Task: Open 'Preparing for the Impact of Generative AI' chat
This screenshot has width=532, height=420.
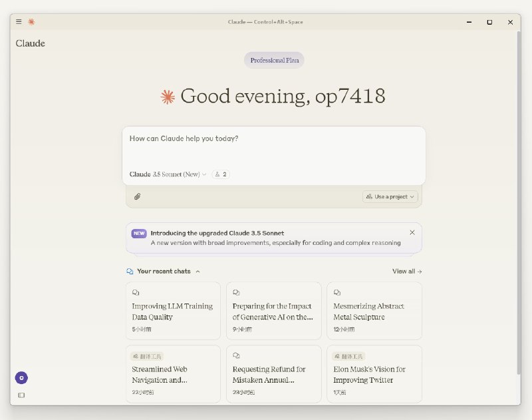Action: point(274,311)
